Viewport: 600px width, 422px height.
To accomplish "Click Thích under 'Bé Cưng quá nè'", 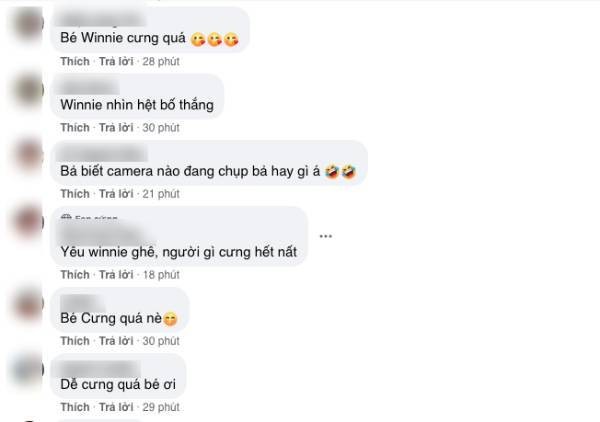I will point(75,341).
